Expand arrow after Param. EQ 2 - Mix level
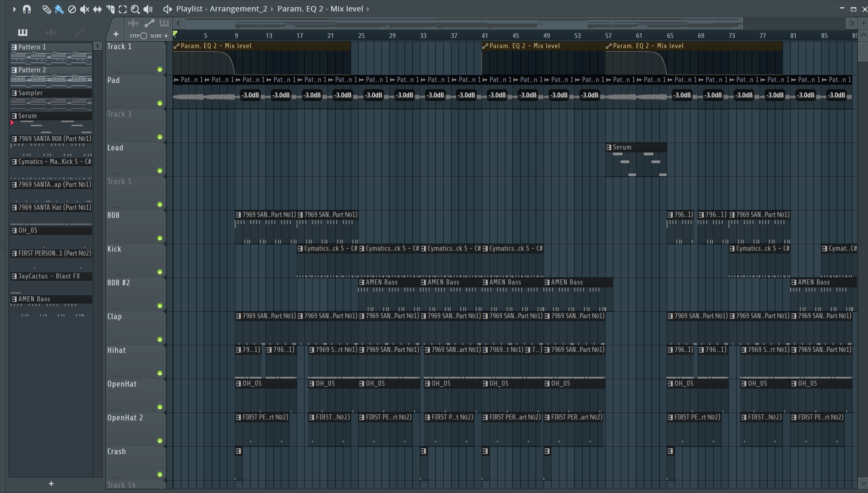Screen dimensions: 868x493 (368, 9)
